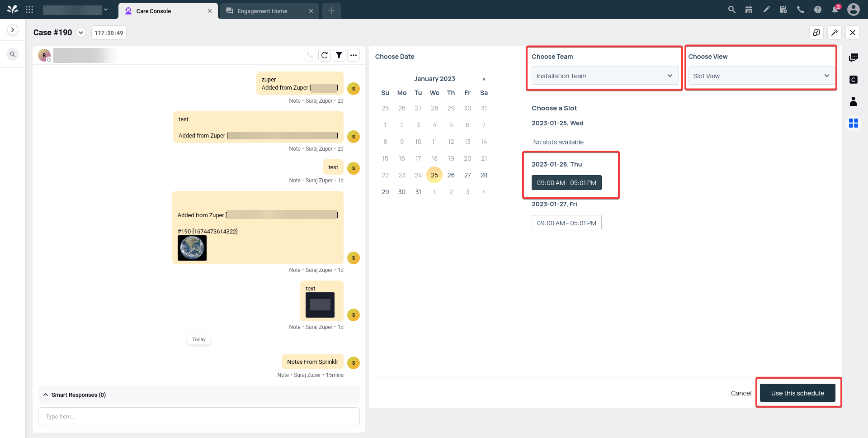Collapse the Smart Responses section
This screenshot has height=438, width=868.
coord(46,395)
